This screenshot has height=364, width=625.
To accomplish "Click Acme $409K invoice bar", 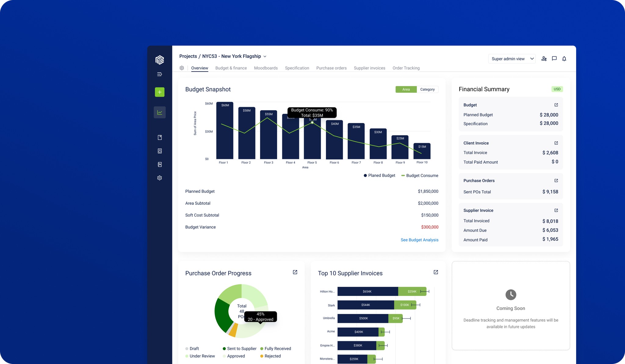I will tap(358, 332).
